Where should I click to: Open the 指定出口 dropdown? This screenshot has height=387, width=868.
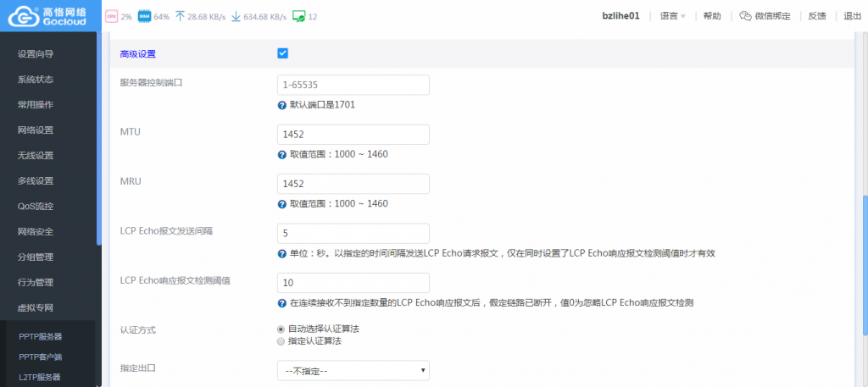coord(353,370)
